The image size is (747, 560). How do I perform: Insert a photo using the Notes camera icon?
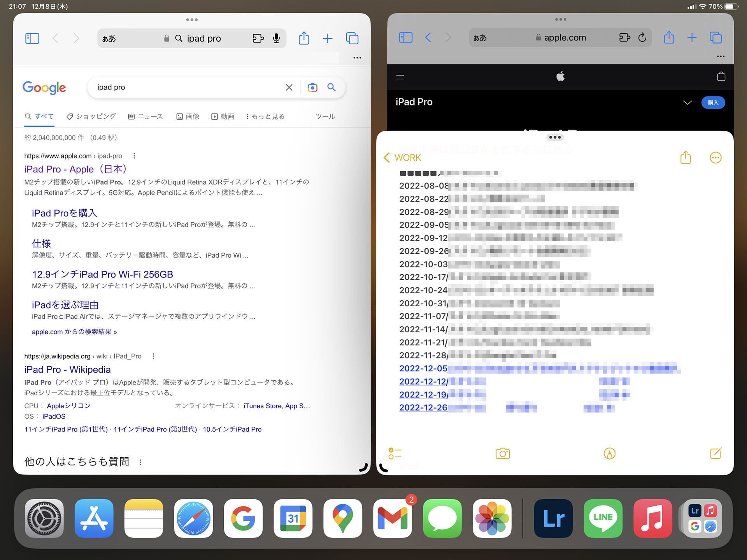[502, 453]
